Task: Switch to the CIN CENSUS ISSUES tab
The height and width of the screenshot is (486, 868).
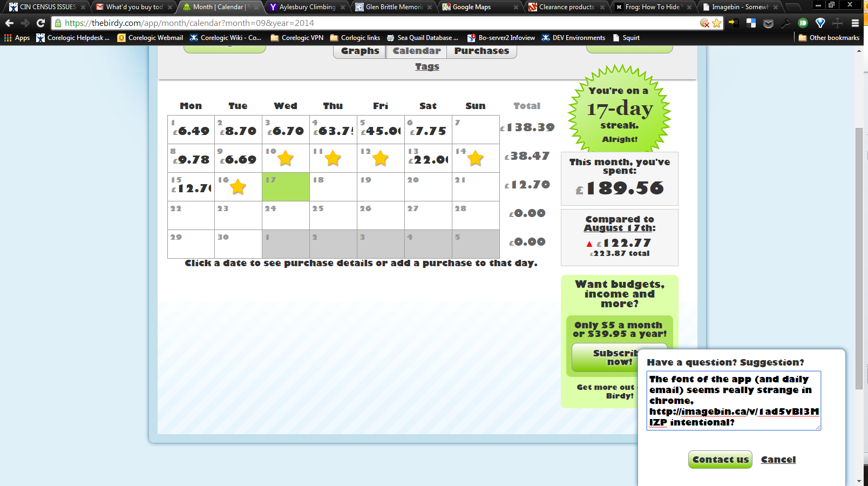Action: tap(48, 7)
